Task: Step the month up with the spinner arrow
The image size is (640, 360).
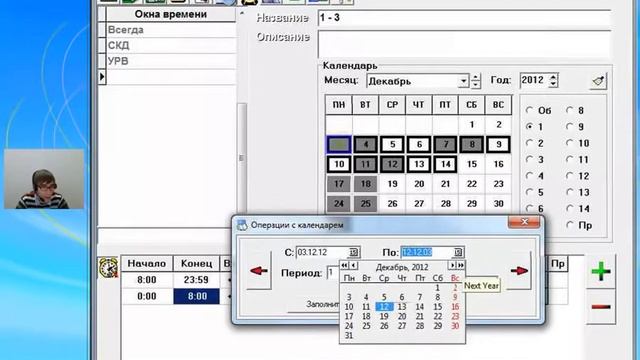Action: (x=476, y=77)
